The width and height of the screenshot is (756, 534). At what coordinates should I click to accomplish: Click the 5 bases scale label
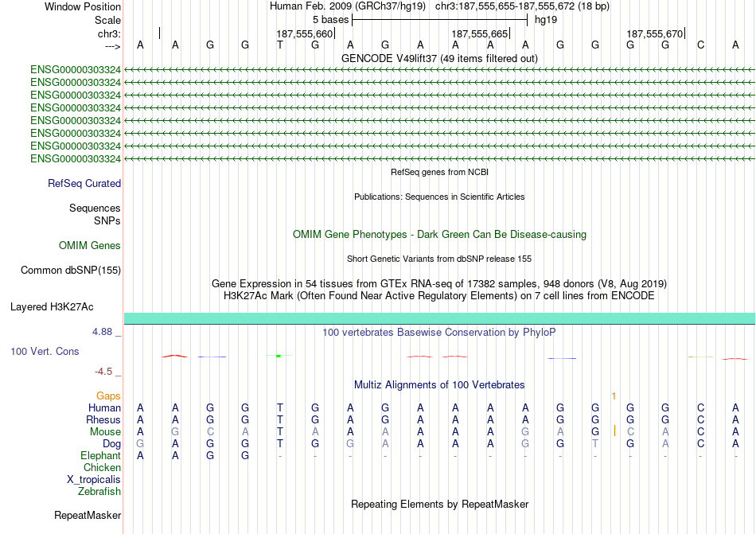click(x=330, y=20)
